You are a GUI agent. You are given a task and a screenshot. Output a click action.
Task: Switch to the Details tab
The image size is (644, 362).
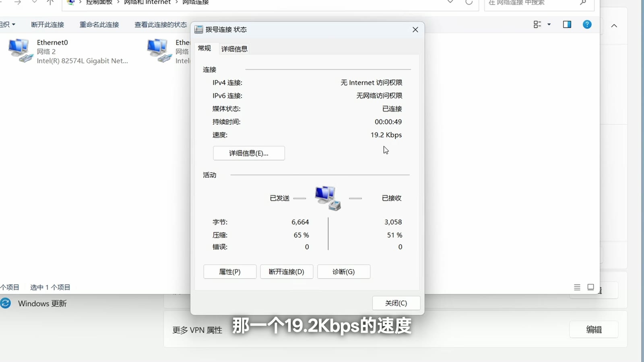[x=234, y=49]
